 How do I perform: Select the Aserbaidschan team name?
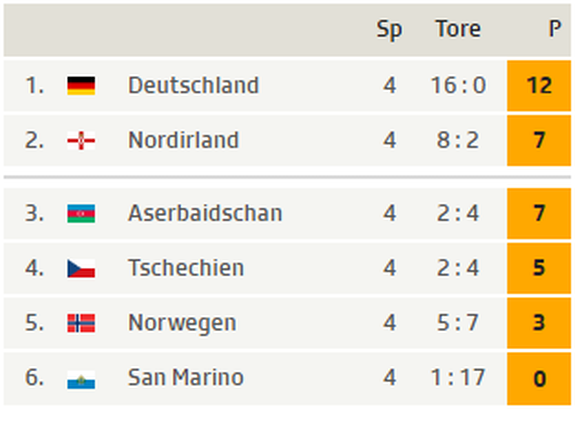(205, 213)
